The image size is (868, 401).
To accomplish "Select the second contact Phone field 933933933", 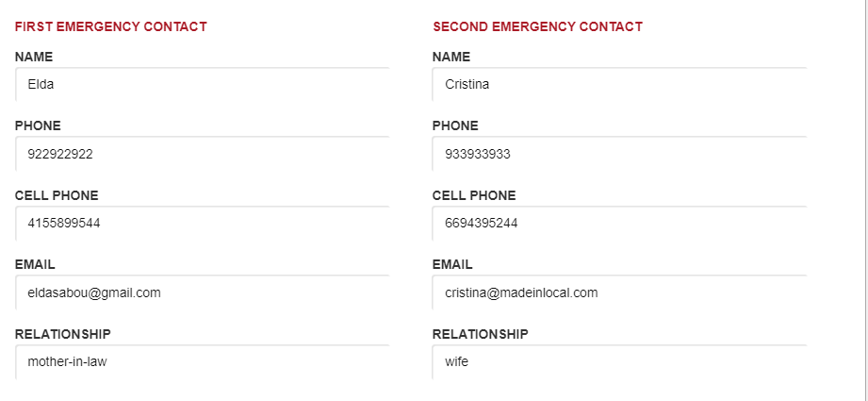I will click(x=619, y=154).
